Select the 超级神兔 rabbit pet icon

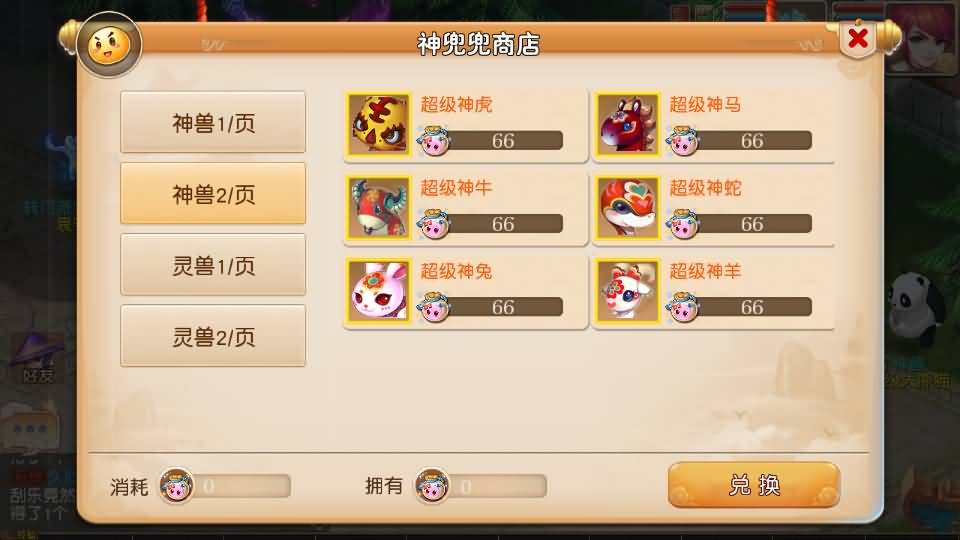(379, 291)
